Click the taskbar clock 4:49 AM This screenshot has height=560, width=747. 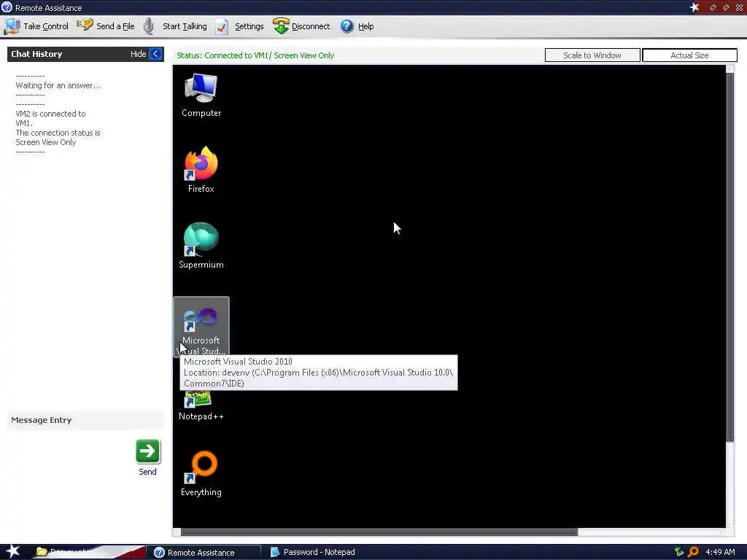click(x=720, y=552)
